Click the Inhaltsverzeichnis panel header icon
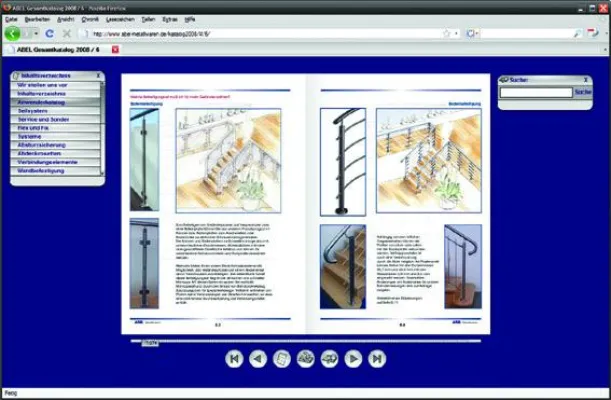The width and height of the screenshot is (611, 400). coord(16,76)
